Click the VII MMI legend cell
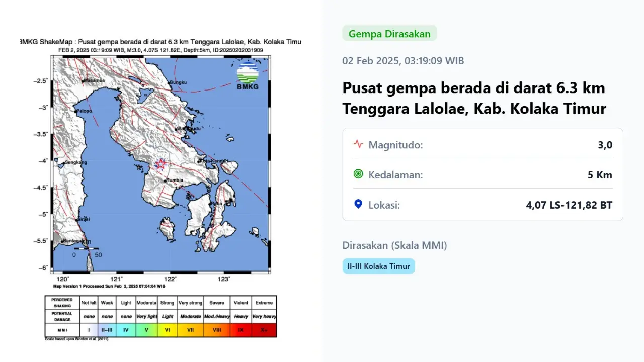 (x=190, y=330)
